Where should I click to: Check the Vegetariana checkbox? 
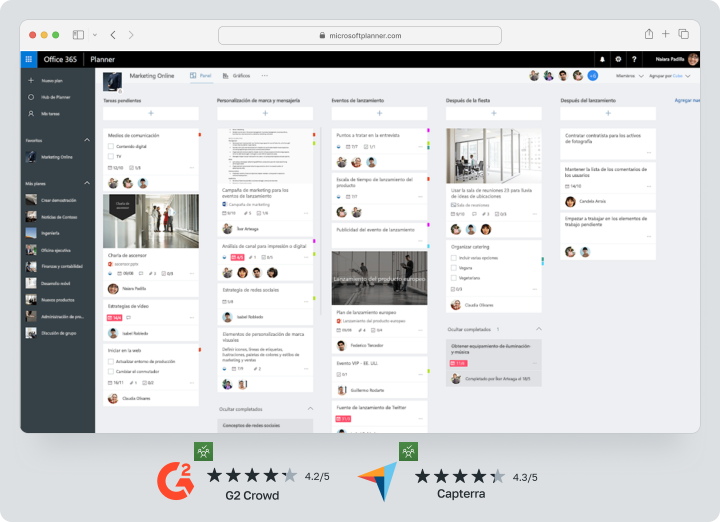[454, 278]
